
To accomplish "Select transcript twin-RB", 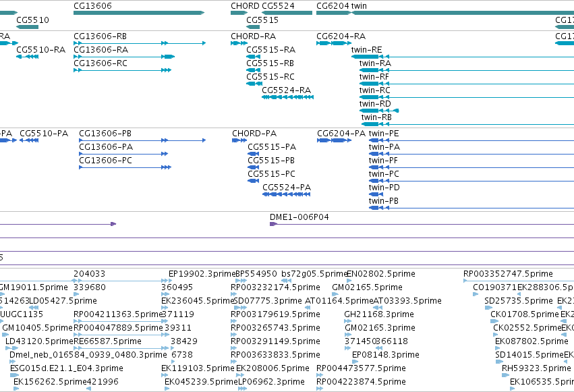I will pyautogui.click(x=376, y=117).
